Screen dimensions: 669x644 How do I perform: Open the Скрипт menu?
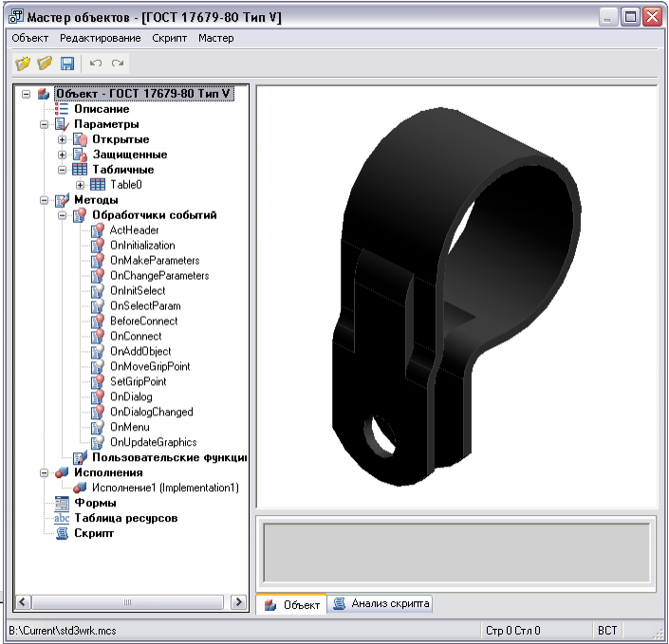pos(169,38)
